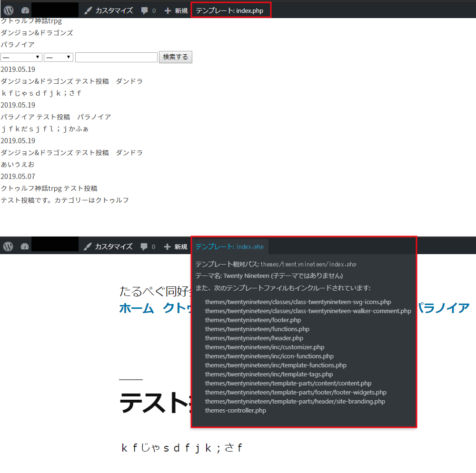Click site-branding.php entry
The width and height of the screenshot is (476, 473).
point(295,402)
